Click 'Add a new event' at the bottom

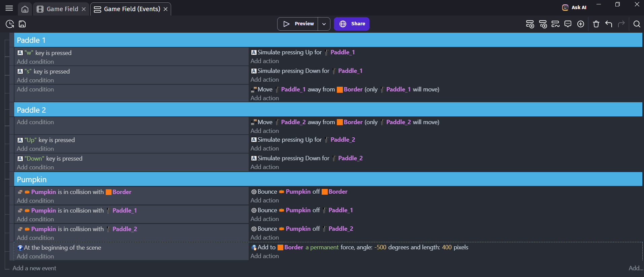[x=34, y=268]
